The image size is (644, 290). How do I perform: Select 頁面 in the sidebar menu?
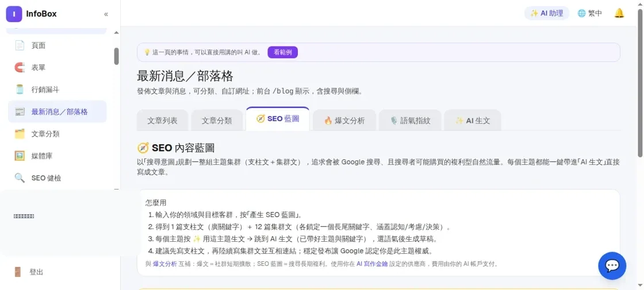click(x=38, y=45)
